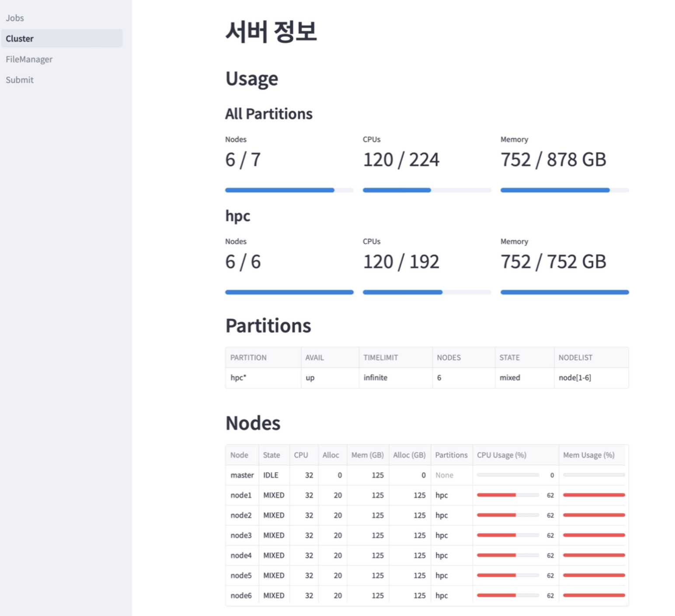Open the Cluster page
Viewport: 675px width, 616px height.
(19, 38)
